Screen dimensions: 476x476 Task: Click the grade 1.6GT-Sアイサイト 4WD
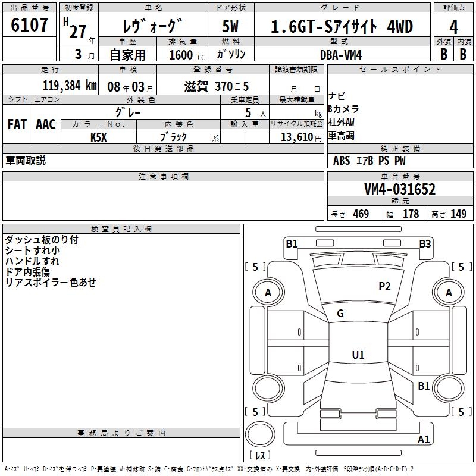342,26
